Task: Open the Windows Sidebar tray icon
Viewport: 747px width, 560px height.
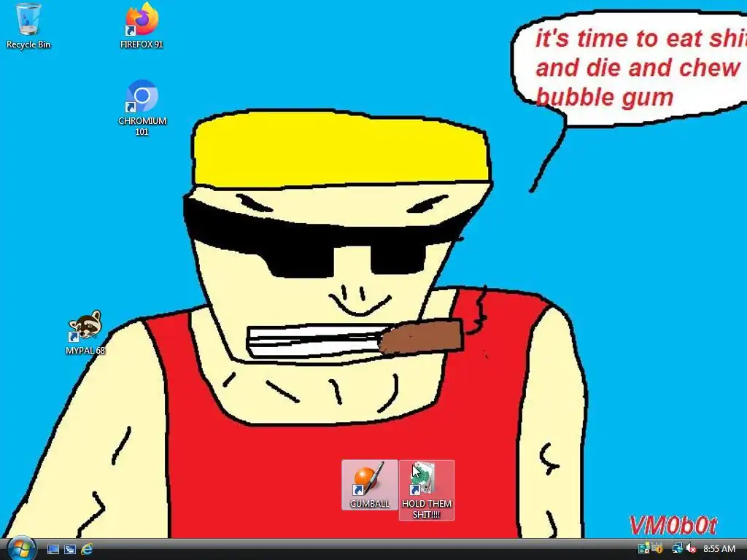Action: tap(643, 548)
